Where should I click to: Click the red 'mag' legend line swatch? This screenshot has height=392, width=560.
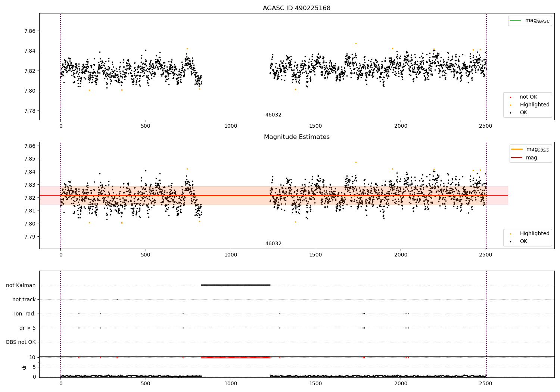517,158
